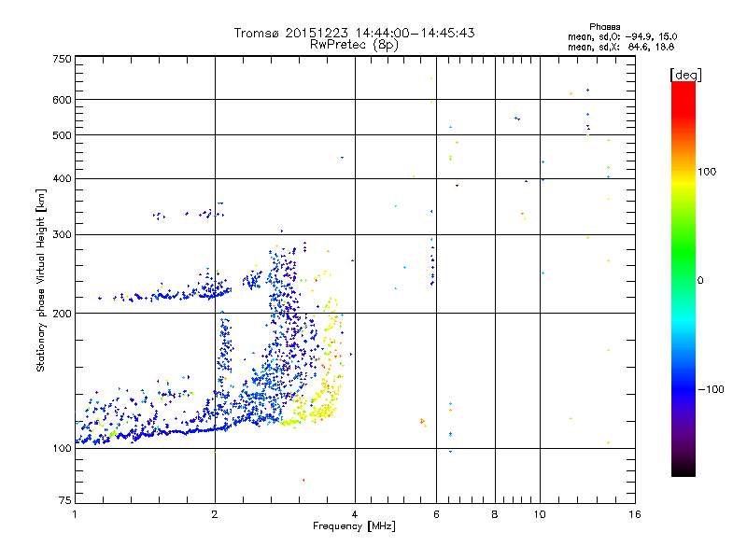Click the "[deg]" colorbar unit label
Screen dimensions: 747x560
tap(685, 75)
